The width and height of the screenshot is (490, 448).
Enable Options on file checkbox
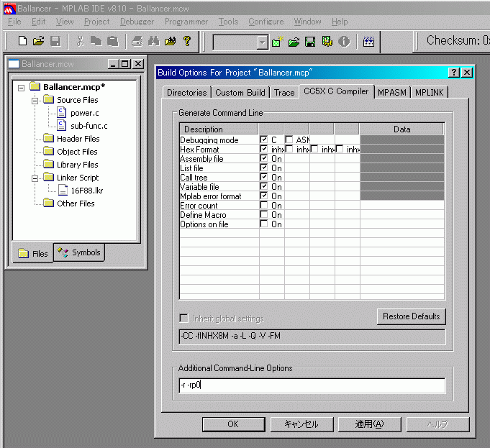[x=264, y=224]
